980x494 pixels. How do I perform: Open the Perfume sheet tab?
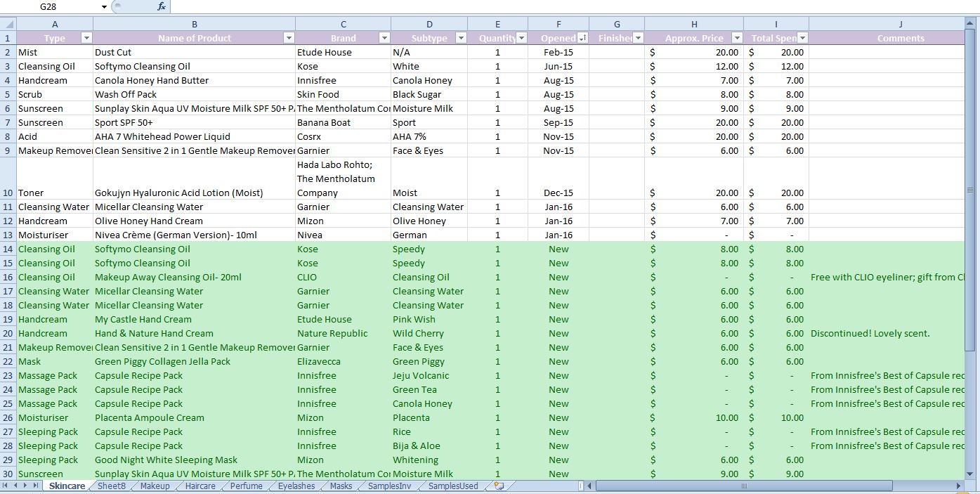(x=247, y=486)
